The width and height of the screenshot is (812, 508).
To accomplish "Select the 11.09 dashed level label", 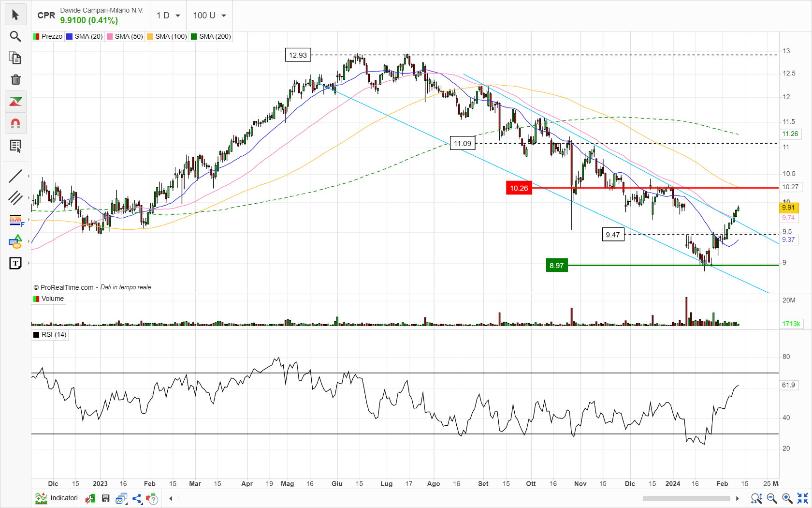I will coord(463,143).
